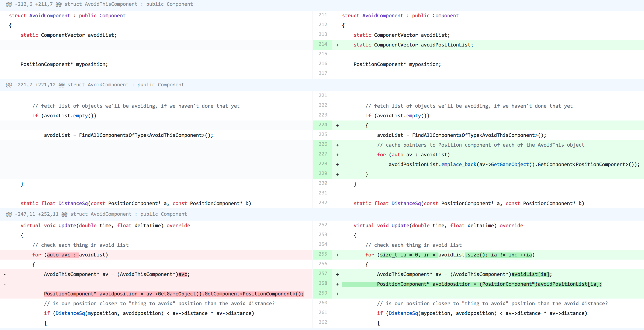Select line number 211
Image resolution: width=644 pixels, height=330 pixels.
[322, 15]
